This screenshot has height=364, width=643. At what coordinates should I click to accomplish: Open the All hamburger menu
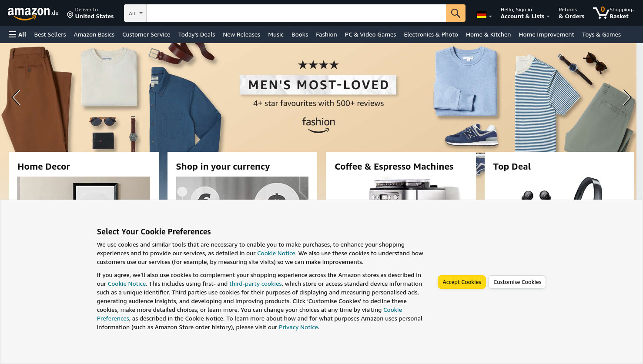coord(17,34)
